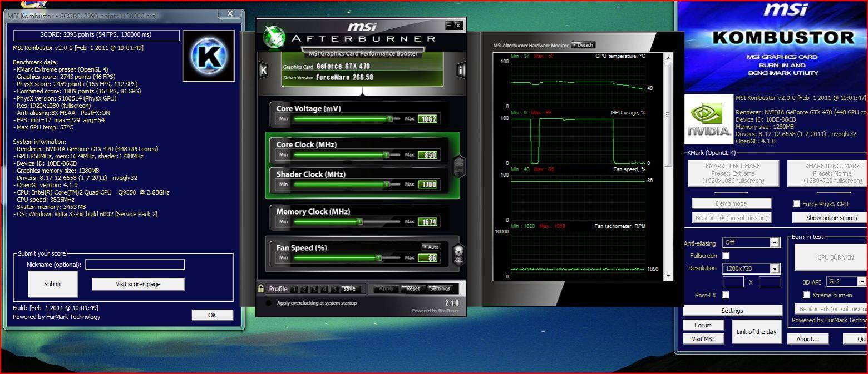Open the 3D API dropdown showing GL2
Image resolution: width=868 pixels, height=374 pixels.
[846, 281]
